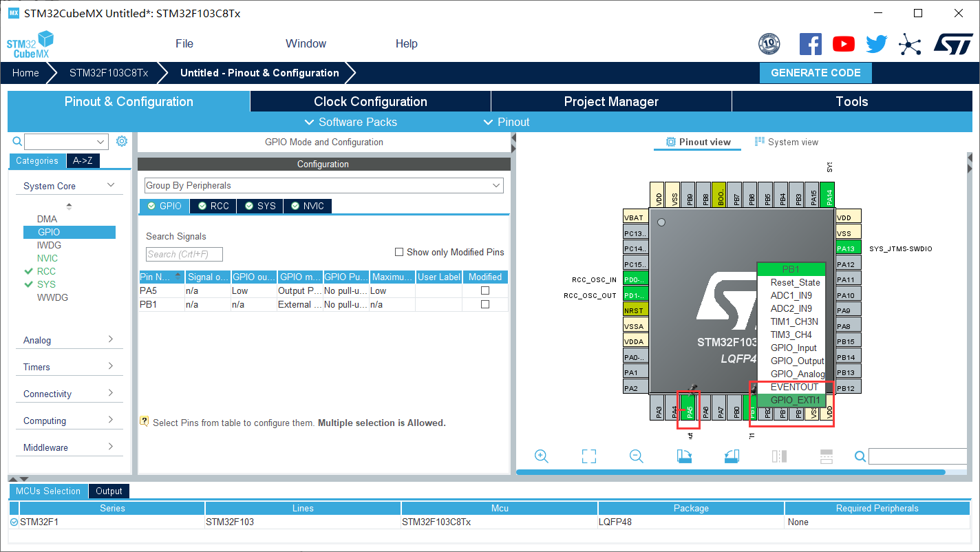Screen dimensions: 980x552
Task: Switch to System view
Action: pyautogui.click(x=786, y=142)
